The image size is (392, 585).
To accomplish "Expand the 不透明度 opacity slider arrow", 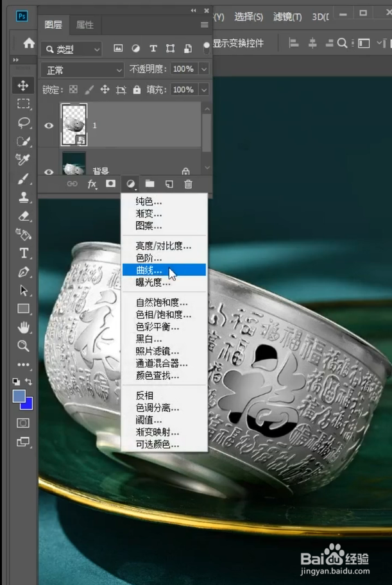I will click(x=204, y=69).
